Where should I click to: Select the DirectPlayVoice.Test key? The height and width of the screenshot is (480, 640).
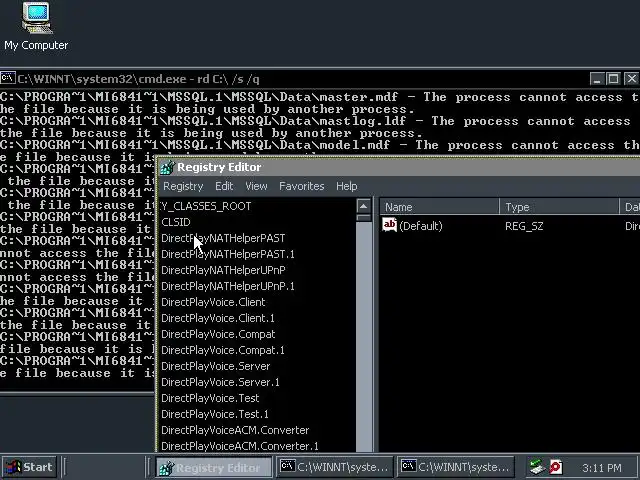pyautogui.click(x=210, y=398)
